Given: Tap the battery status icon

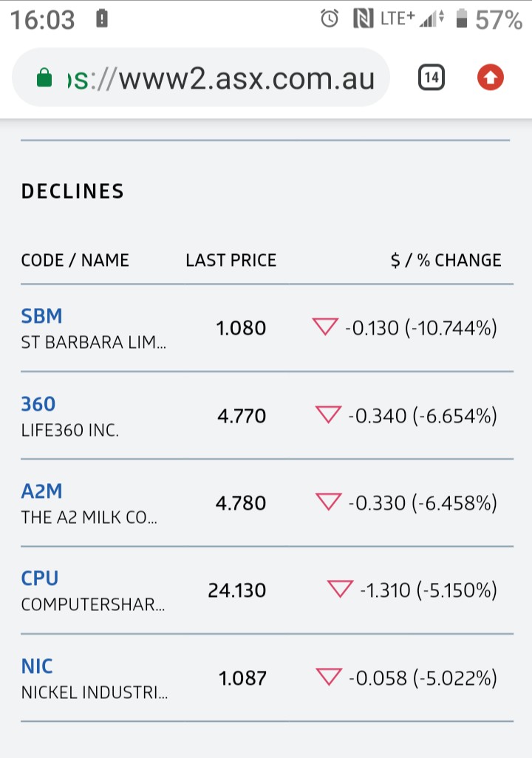Looking at the screenshot, I should 462,19.
